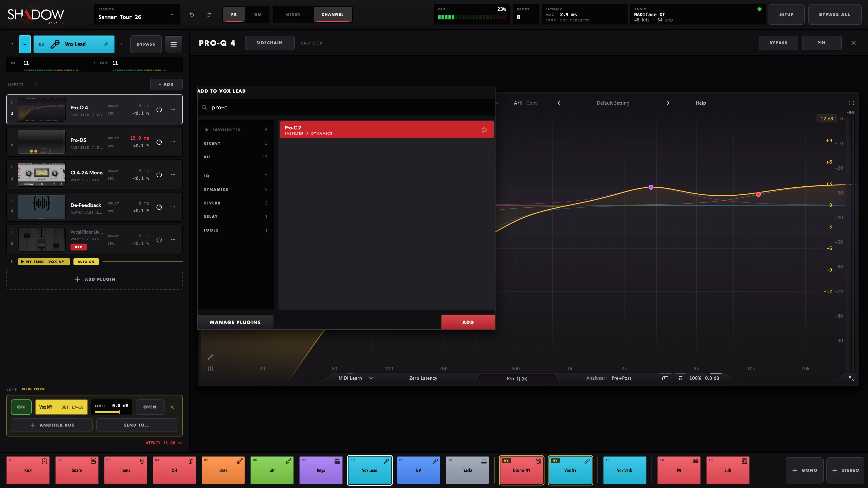Toggle power for De-Feedback insert
The width and height of the screenshot is (868, 488).
click(x=159, y=207)
